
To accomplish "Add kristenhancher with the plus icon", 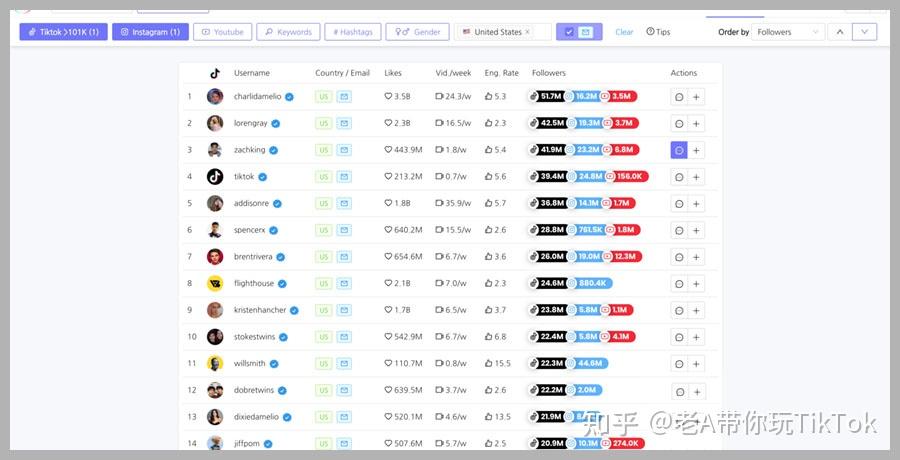I will [x=696, y=311].
